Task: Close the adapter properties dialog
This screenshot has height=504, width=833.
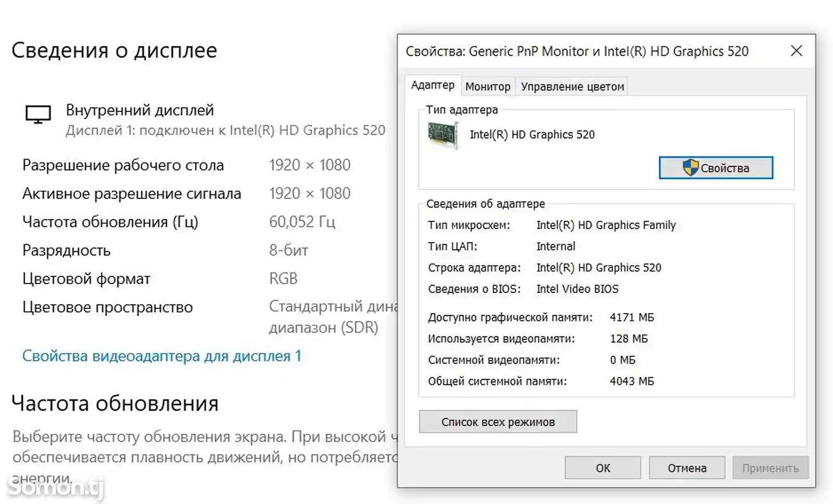Action: (796, 51)
